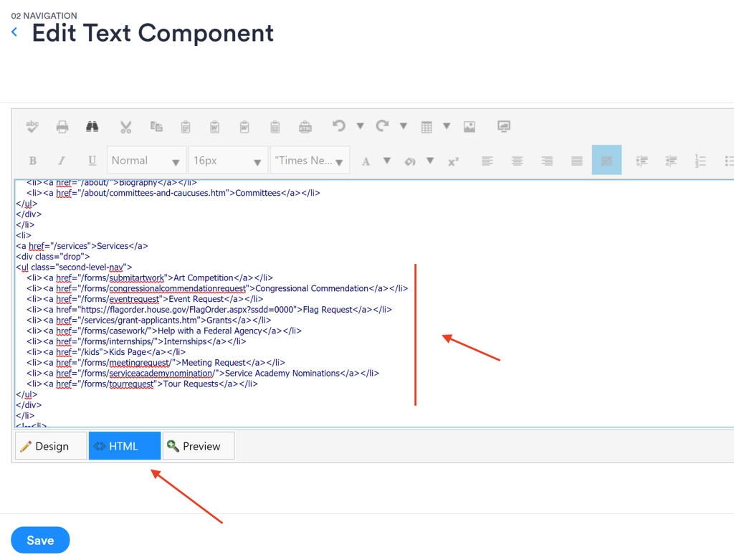Align text left
The width and height of the screenshot is (734, 560).
(x=487, y=161)
